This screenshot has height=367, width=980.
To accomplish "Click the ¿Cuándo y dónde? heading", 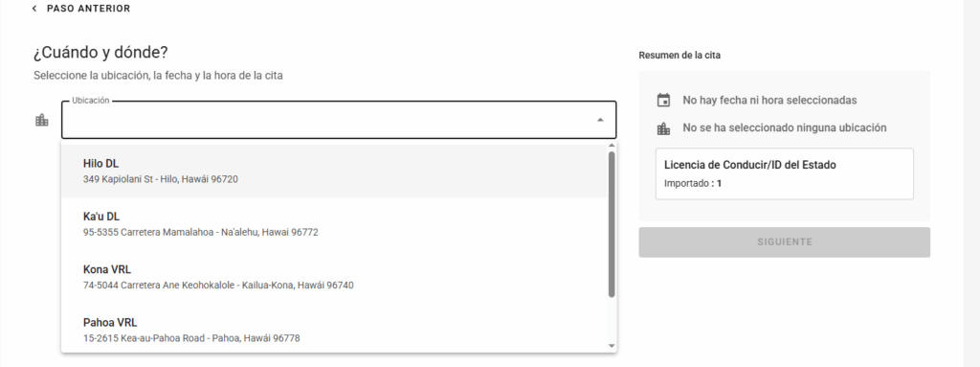I will click(100, 53).
